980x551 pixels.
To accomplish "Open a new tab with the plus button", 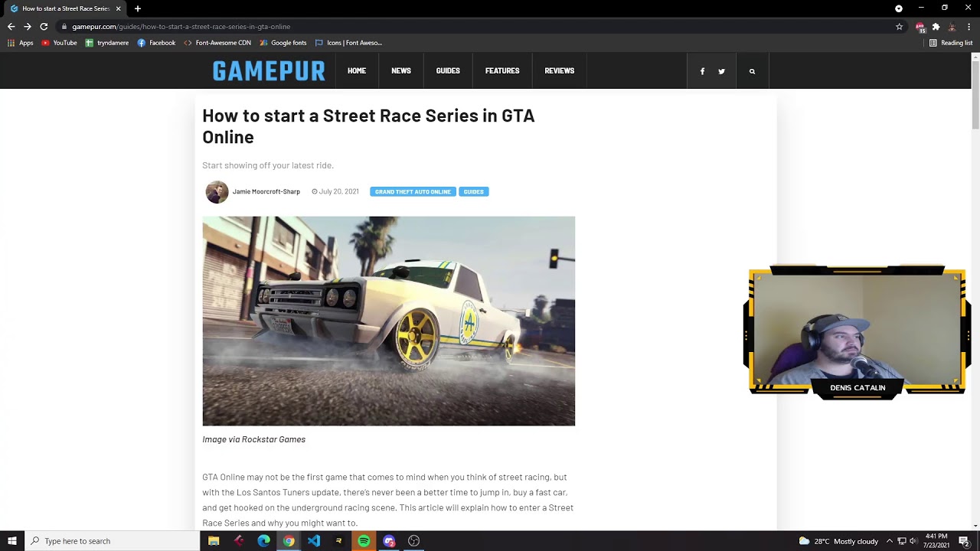I will pos(138,8).
